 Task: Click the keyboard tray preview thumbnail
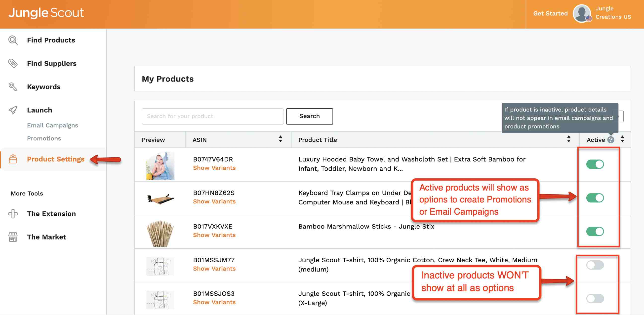(x=160, y=199)
